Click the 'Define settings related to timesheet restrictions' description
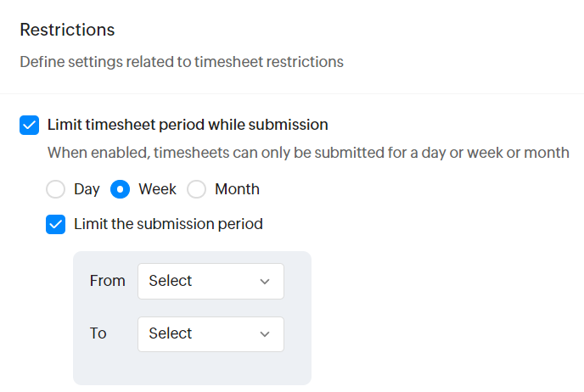The width and height of the screenshot is (584, 392). click(182, 62)
